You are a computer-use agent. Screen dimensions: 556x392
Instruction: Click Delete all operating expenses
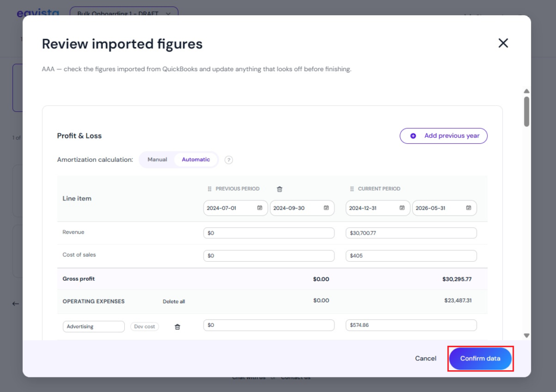(x=174, y=302)
